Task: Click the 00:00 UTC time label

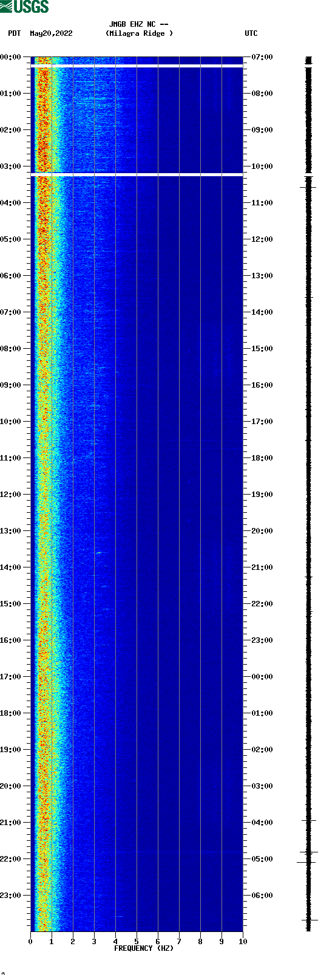Action: point(262,677)
